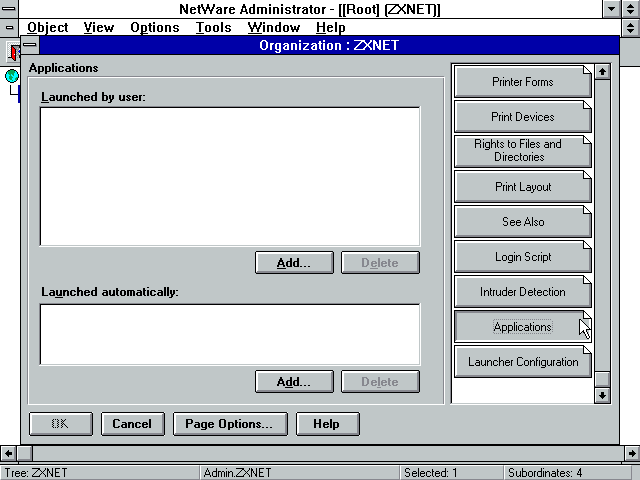Click the OK button
Image resolution: width=640 pixels, height=480 pixels.
61,424
